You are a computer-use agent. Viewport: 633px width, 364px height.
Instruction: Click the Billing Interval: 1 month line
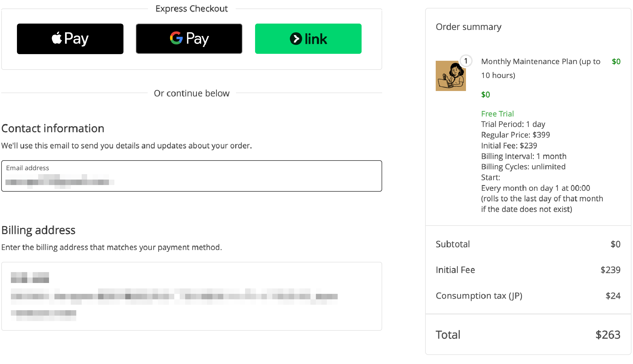point(523,156)
